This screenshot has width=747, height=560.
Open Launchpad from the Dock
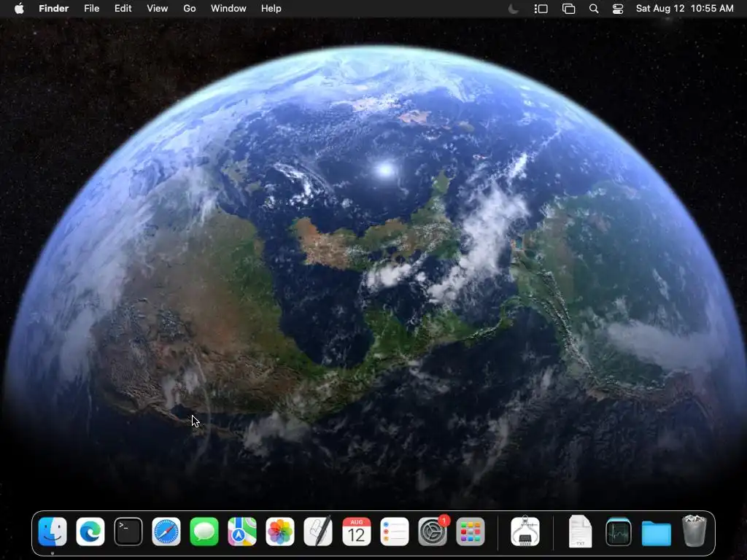click(x=471, y=532)
